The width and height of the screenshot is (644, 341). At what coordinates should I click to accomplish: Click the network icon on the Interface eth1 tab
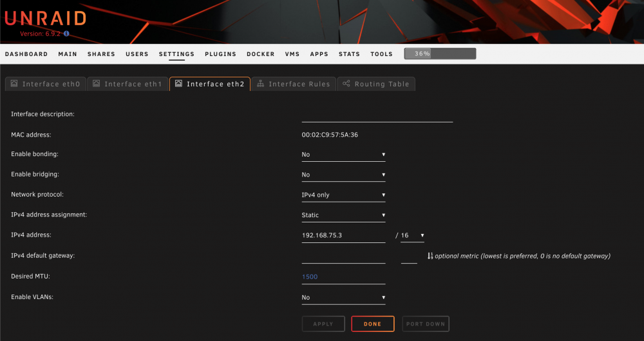pyautogui.click(x=96, y=84)
